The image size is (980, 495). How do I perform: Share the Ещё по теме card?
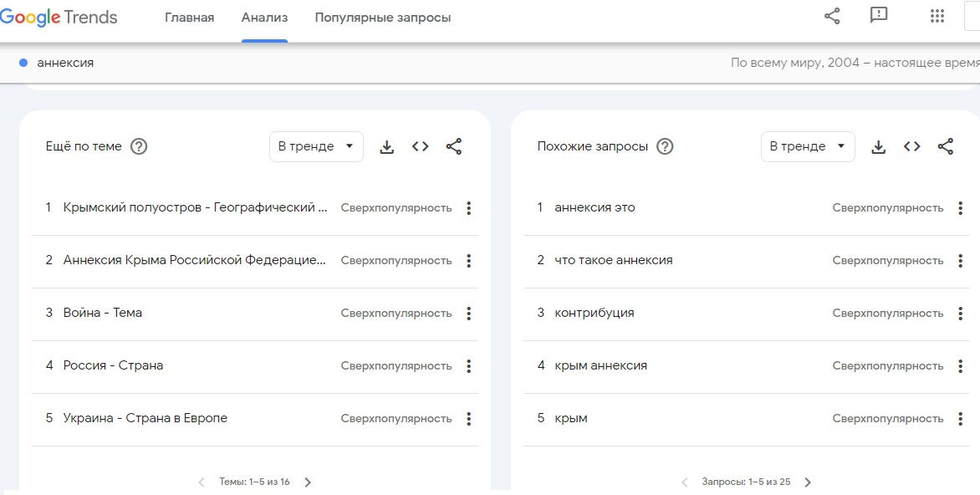point(454,146)
